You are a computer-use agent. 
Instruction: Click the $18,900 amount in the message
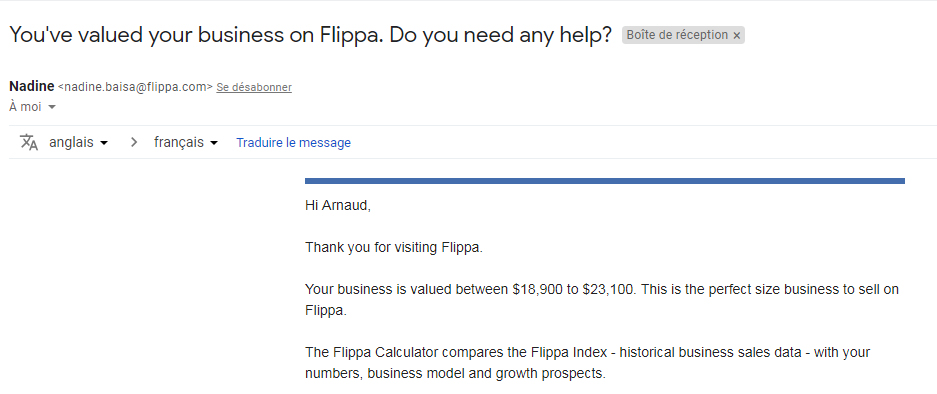[537, 289]
